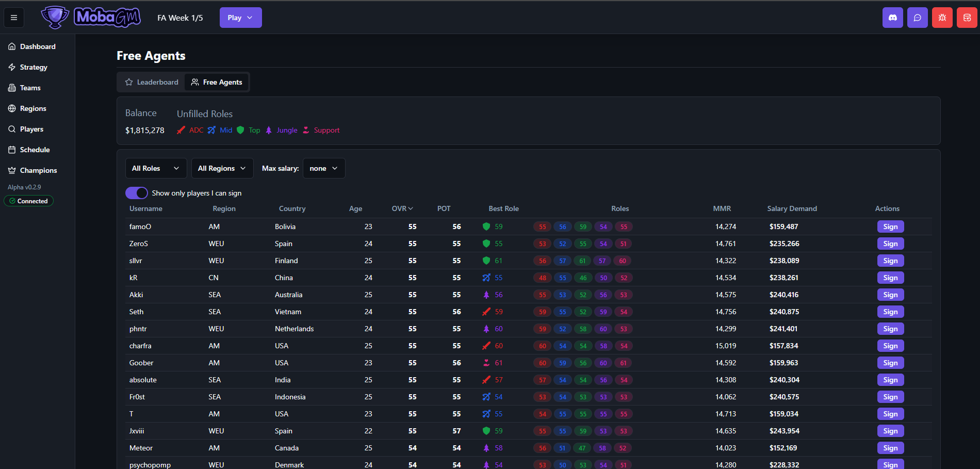Switch to the Leaderboard tab
980x469 pixels.
click(x=152, y=82)
